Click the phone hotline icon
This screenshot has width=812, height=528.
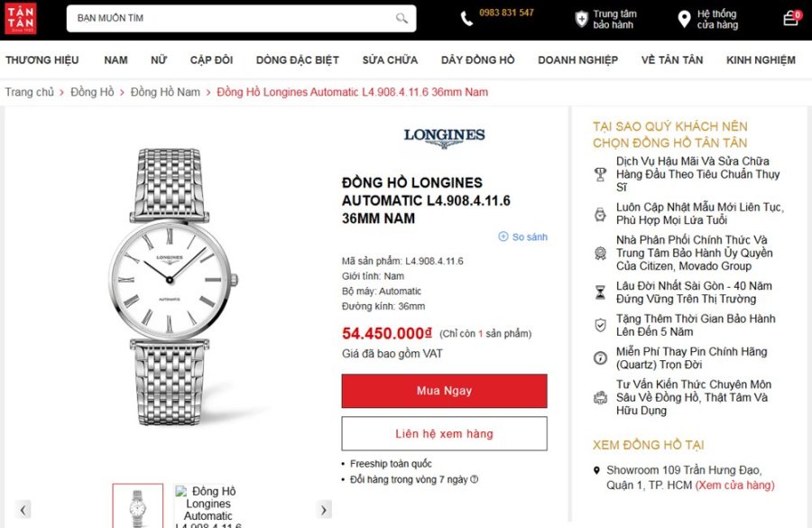(466, 19)
